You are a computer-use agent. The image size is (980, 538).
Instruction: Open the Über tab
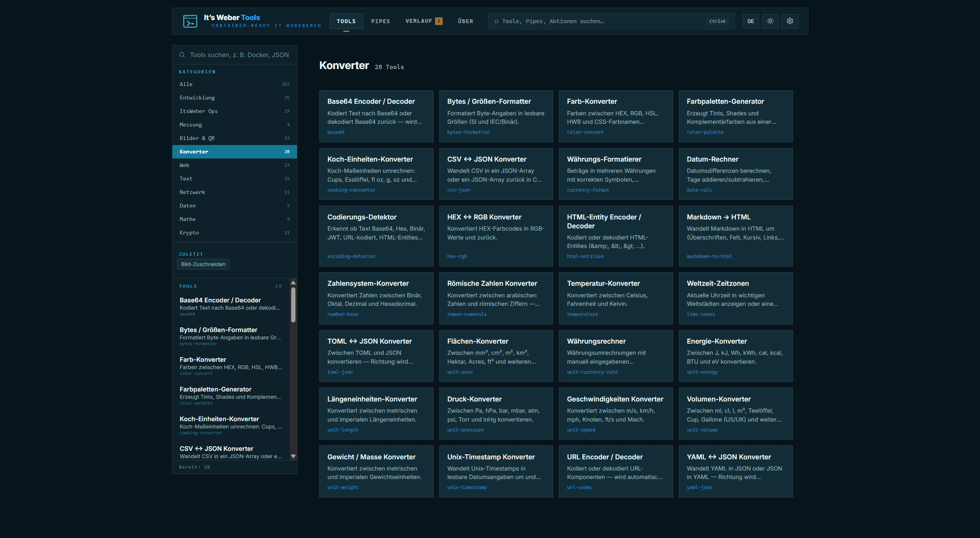466,21
